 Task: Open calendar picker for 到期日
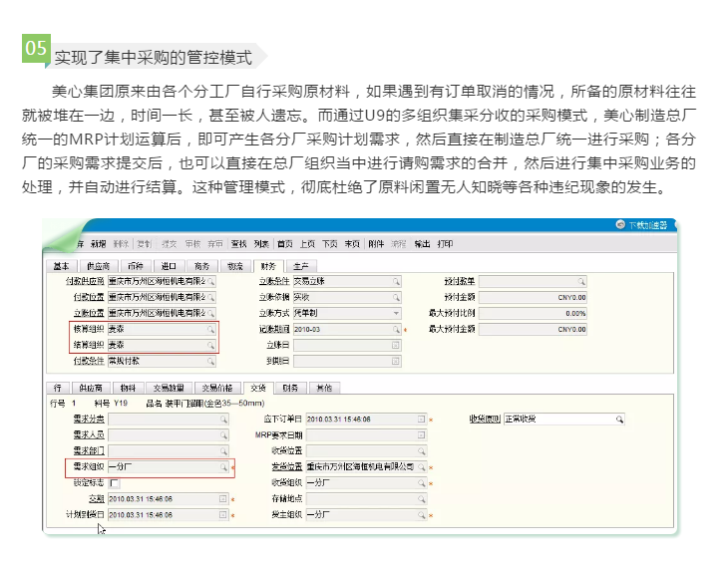[396, 361]
